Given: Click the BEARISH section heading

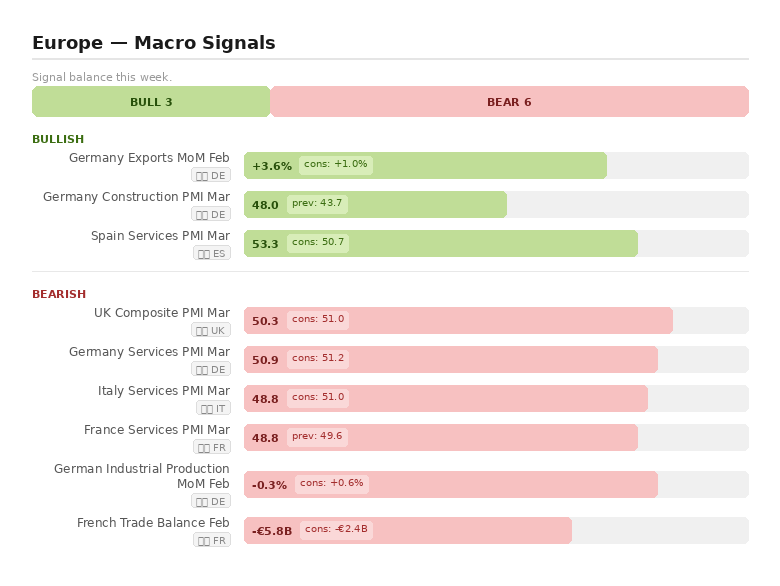Looking at the screenshot, I should point(59,294).
